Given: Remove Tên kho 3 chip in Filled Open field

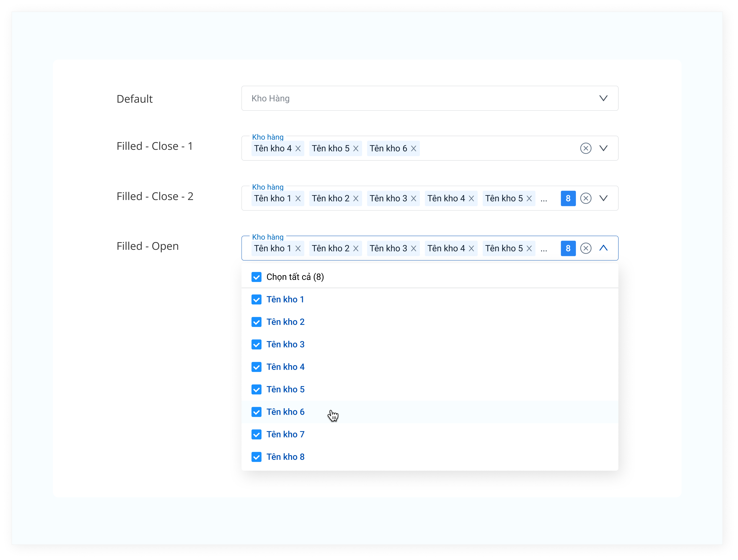Looking at the screenshot, I should [413, 248].
